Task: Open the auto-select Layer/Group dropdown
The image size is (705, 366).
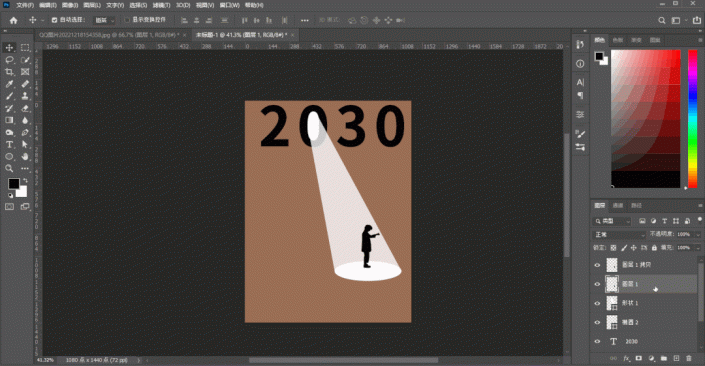Action: click(x=105, y=20)
